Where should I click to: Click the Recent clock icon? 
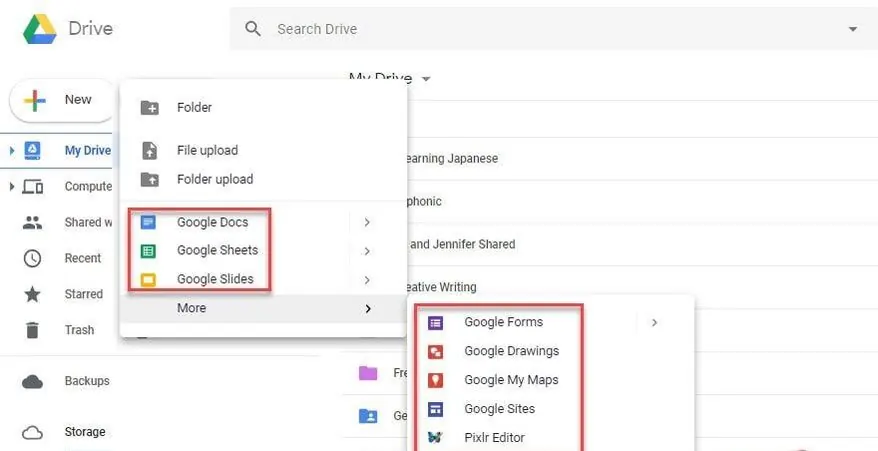click(x=32, y=258)
